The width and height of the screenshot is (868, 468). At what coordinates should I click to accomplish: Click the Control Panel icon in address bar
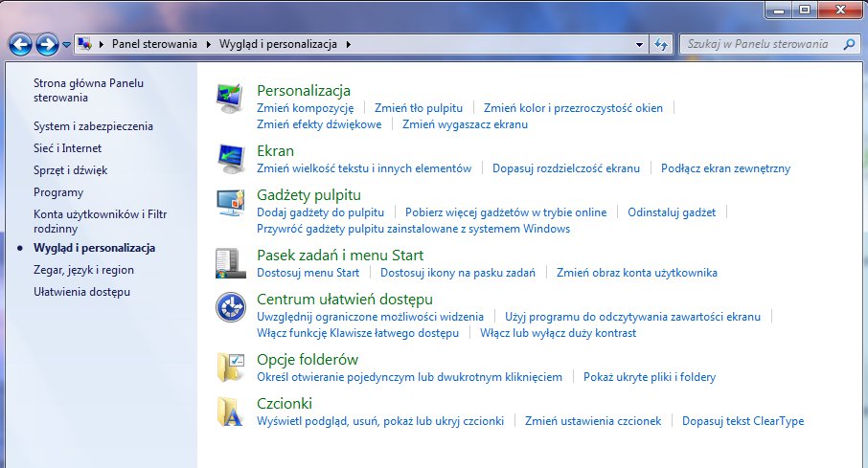(84, 44)
